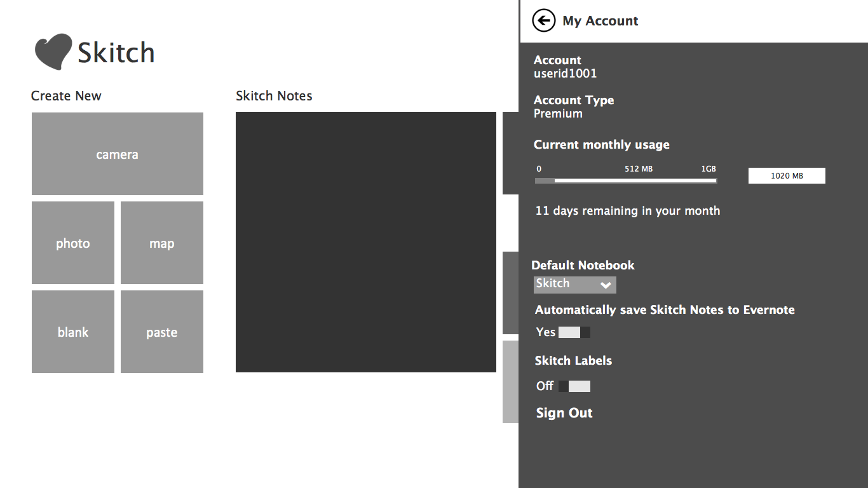
Task: Click the Skitch Notes section heading
Action: tap(274, 96)
